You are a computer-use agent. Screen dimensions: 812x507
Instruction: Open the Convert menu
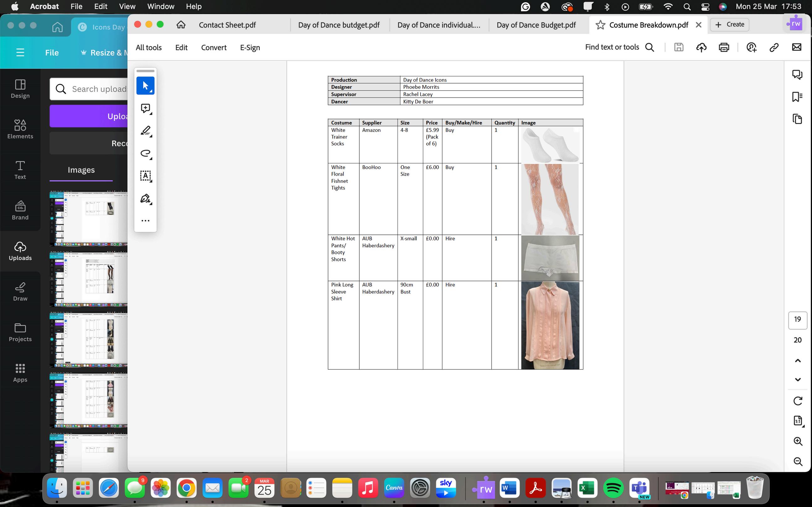pos(214,48)
